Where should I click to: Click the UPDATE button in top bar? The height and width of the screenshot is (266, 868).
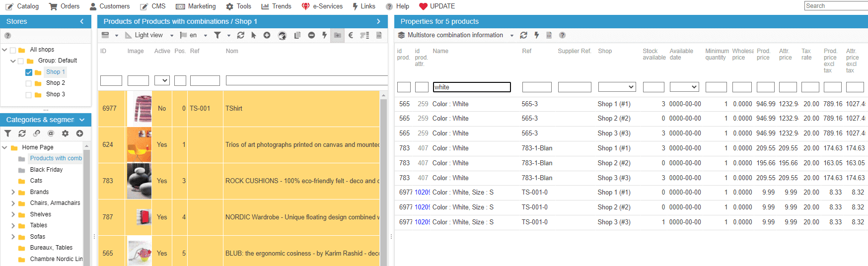tap(437, 6)
